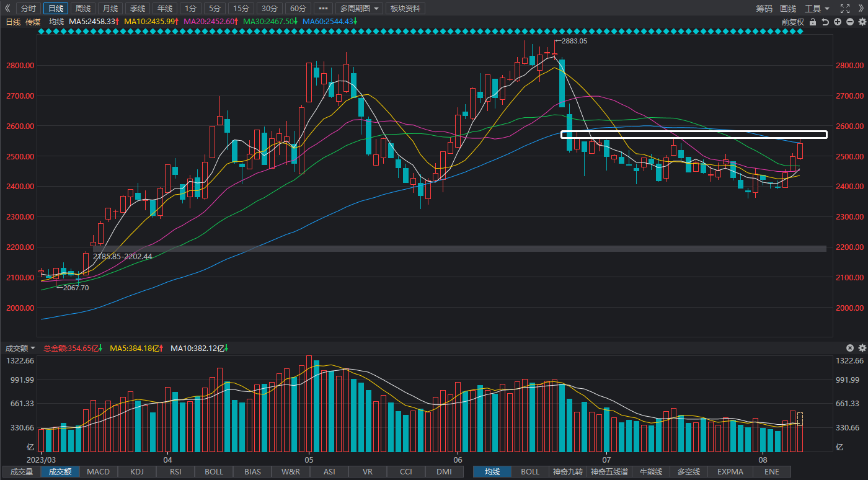This screenshot has height=480, width=868.
Task: Select BIAS indicator tab
Action: coord(252,472)
